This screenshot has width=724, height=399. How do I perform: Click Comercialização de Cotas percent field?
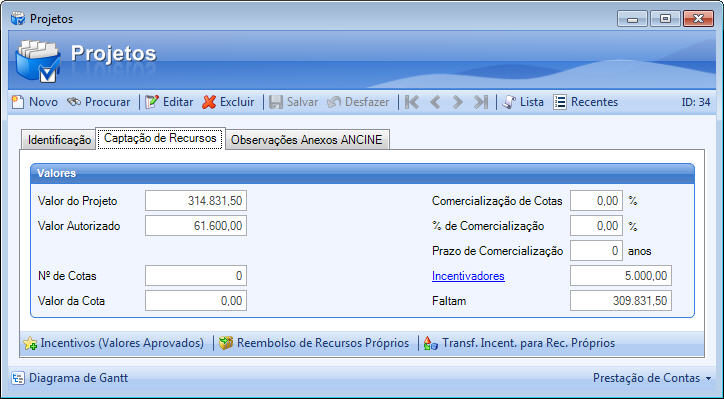click(x=596, y=201)
